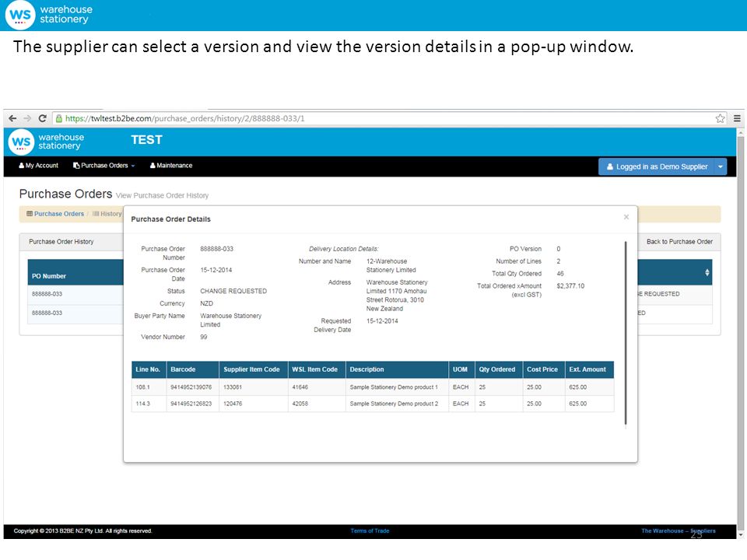Screen dimensions: 747x560
Task: Open My Account menu item
Action: coord(39,166)
